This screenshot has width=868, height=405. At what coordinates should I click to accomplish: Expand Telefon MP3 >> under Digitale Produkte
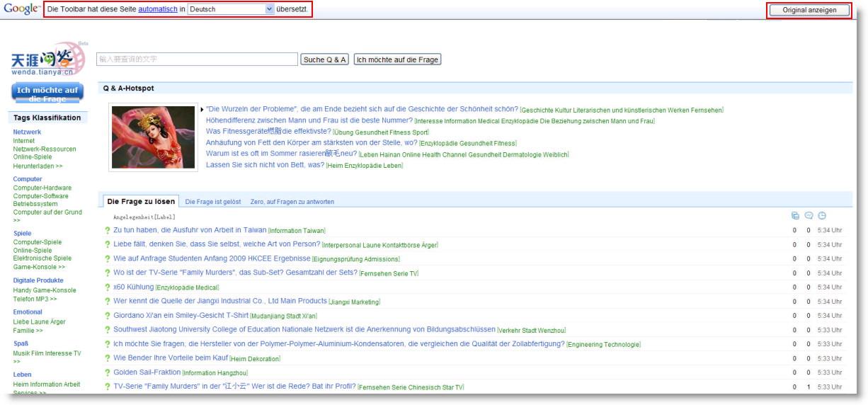[35, 299]
